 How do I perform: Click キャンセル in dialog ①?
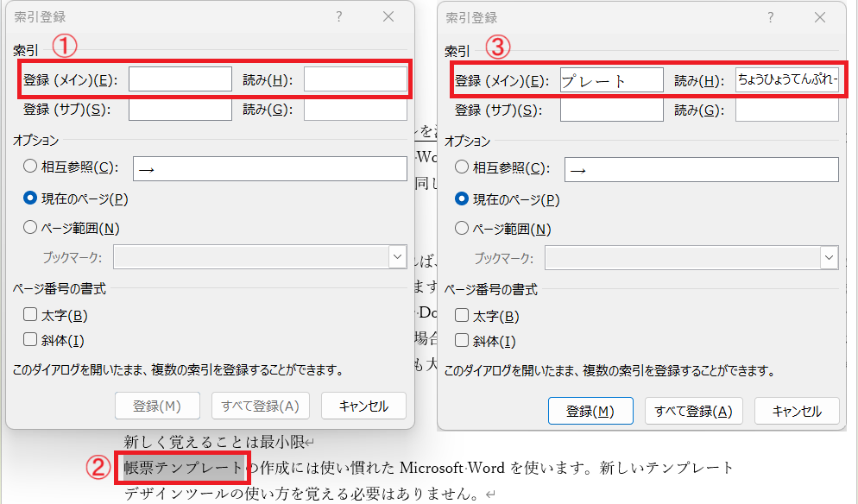[363, 406]
